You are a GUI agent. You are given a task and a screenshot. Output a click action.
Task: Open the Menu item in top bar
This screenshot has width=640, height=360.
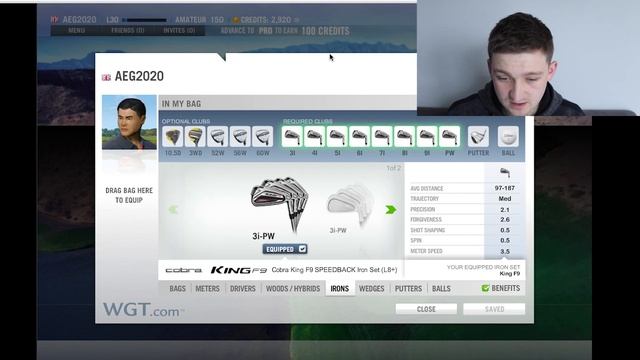coord(77,31)
